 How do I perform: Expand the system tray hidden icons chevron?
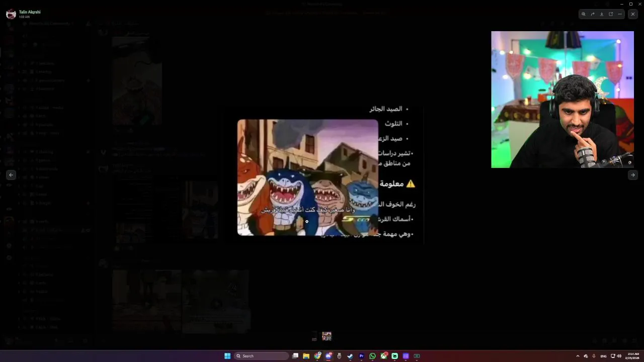578,356
